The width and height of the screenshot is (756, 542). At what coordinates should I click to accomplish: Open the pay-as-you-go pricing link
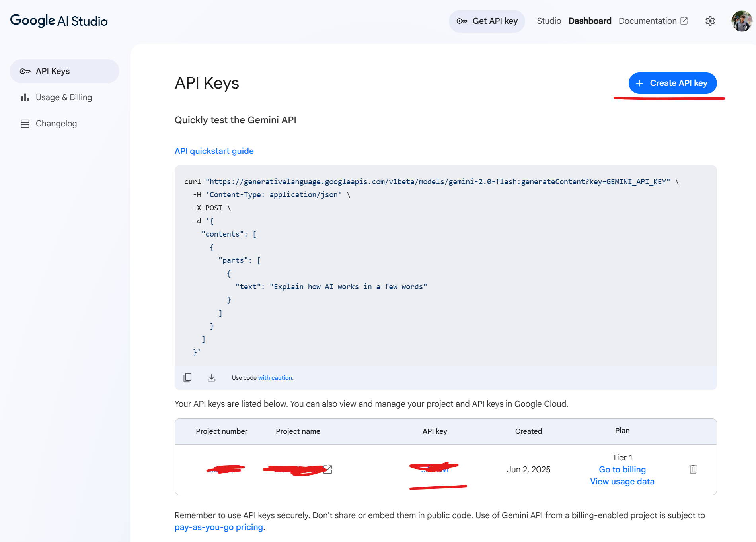[x=219, y=527]
